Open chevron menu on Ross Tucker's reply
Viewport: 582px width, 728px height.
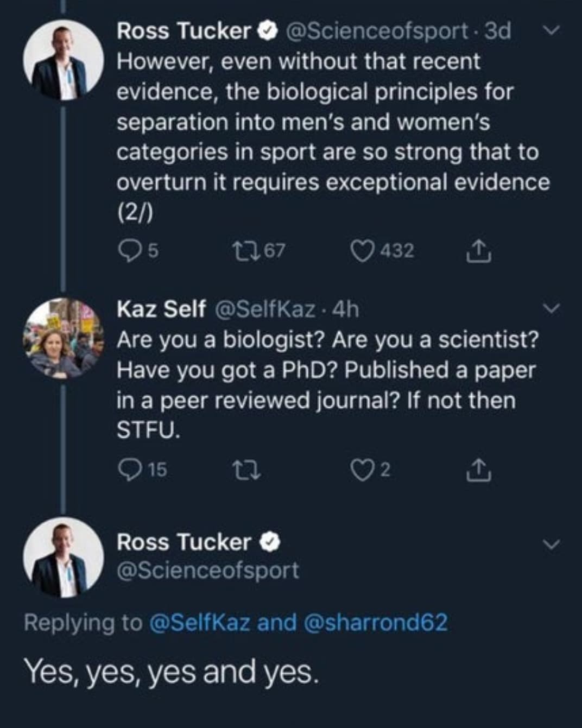pyautogui.click(x=552, y=544)
